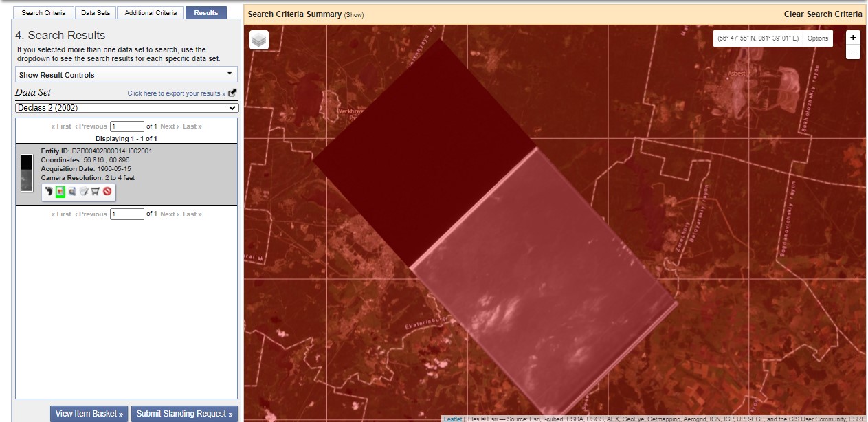Zoom out on the map

pos(853,52)
